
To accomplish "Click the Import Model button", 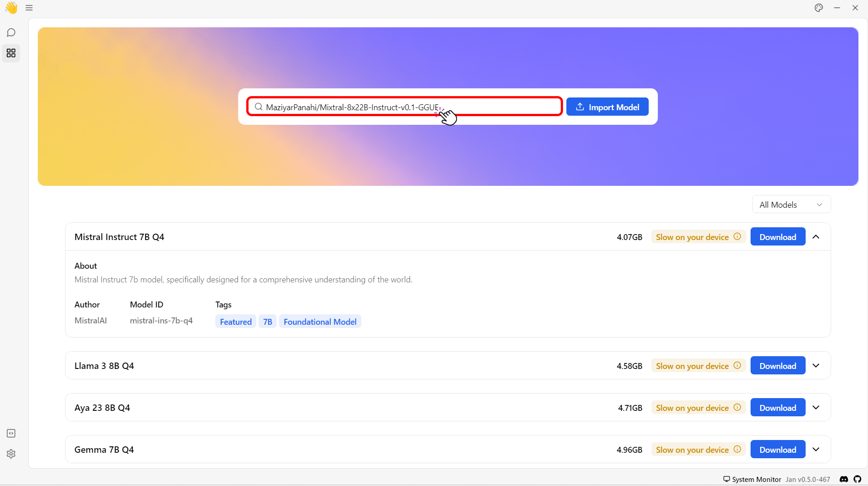I will pos(607,107).
